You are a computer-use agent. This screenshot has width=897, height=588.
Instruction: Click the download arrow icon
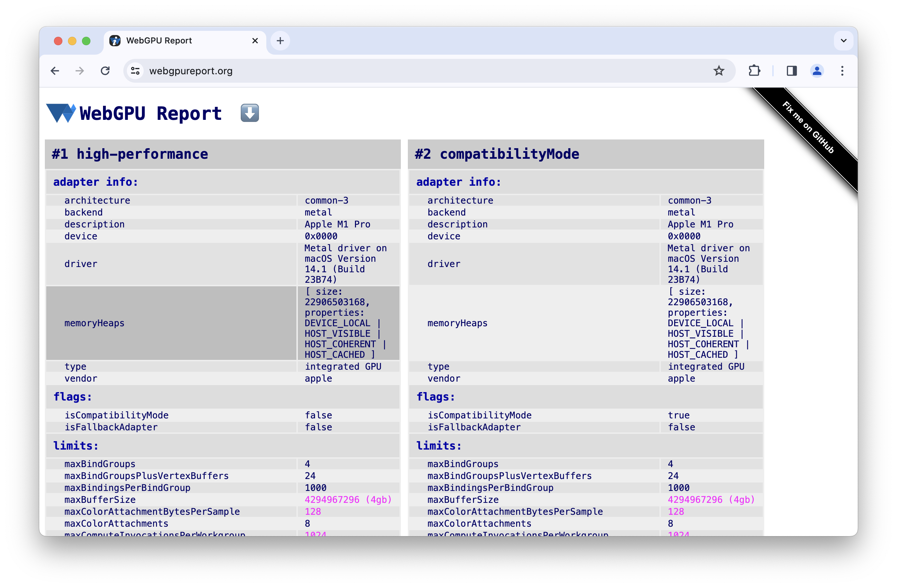250,113
